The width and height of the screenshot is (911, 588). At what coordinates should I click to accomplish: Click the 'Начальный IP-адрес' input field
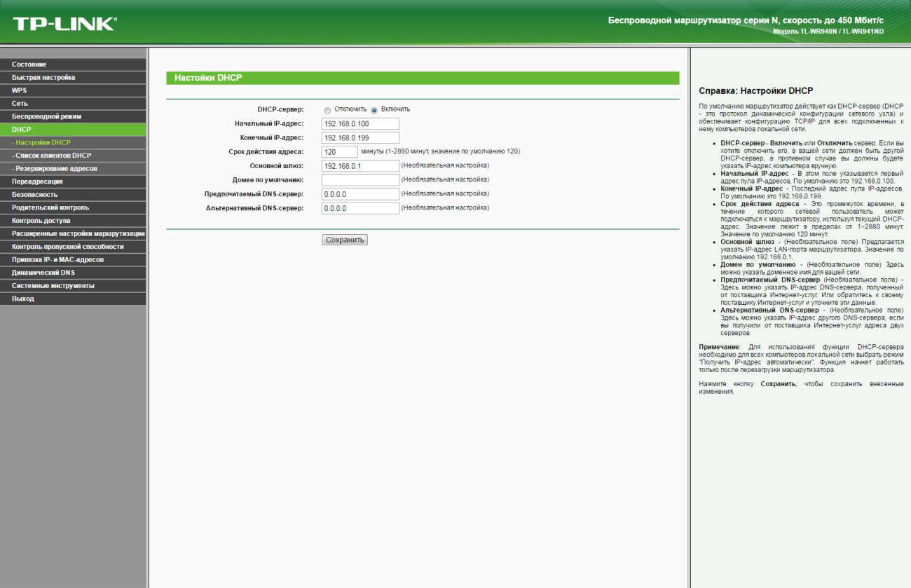click(x=360, y=124)
